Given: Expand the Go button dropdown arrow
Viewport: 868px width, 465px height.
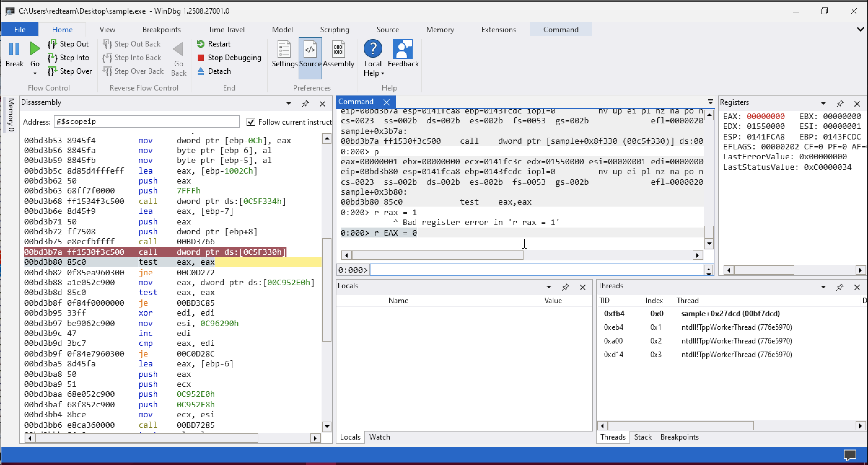Looking at the screenshot, I should (x=35, y=73).
